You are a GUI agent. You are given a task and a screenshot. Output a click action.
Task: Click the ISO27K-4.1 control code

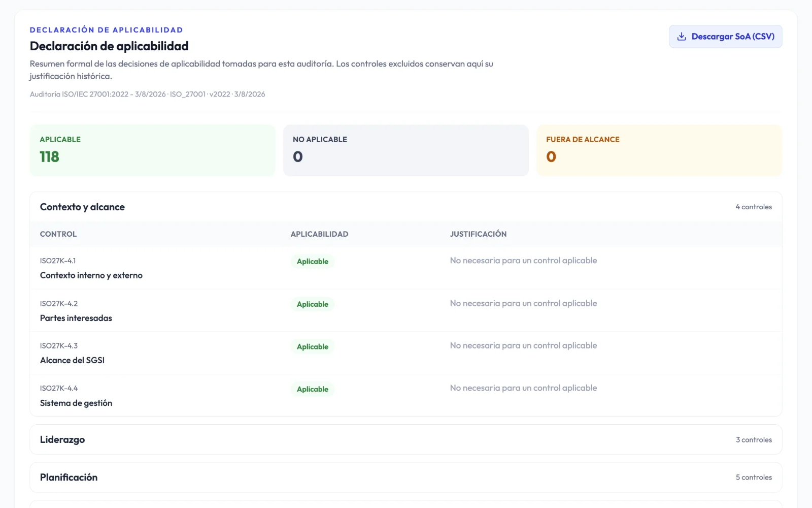pyautogui.click(x=58, y=261)
